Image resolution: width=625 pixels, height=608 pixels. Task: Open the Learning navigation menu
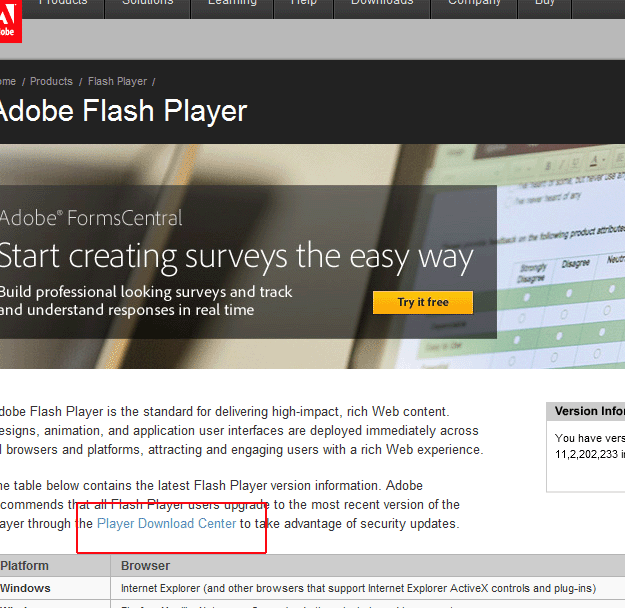(232, 3)
